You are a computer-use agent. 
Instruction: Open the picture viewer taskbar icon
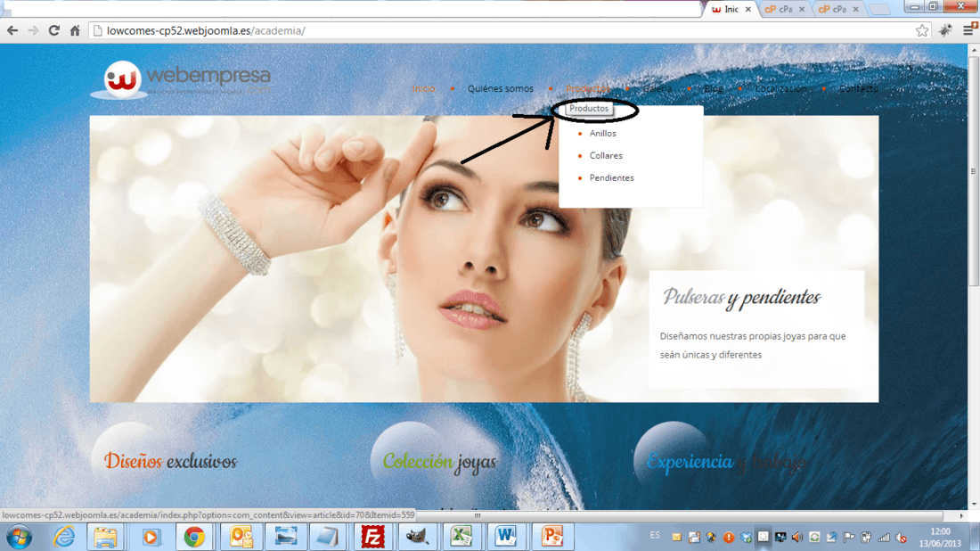(x=286, y=538)
